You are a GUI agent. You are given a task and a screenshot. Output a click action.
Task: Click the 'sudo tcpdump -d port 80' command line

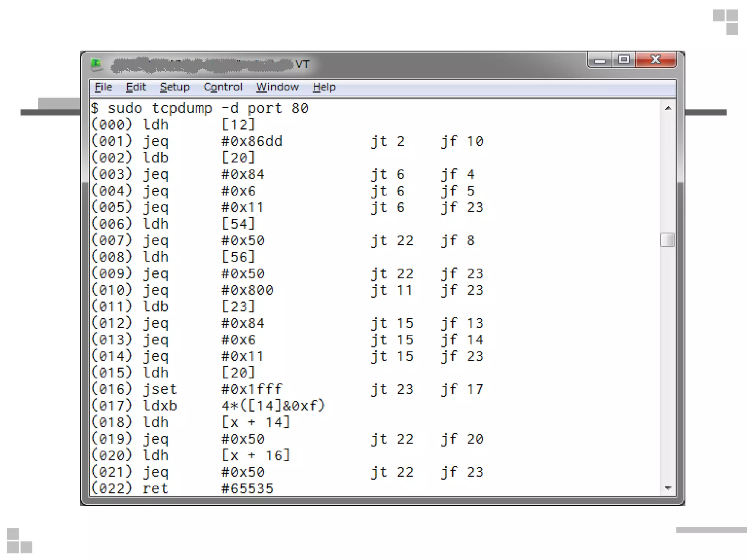pos(208,108)
